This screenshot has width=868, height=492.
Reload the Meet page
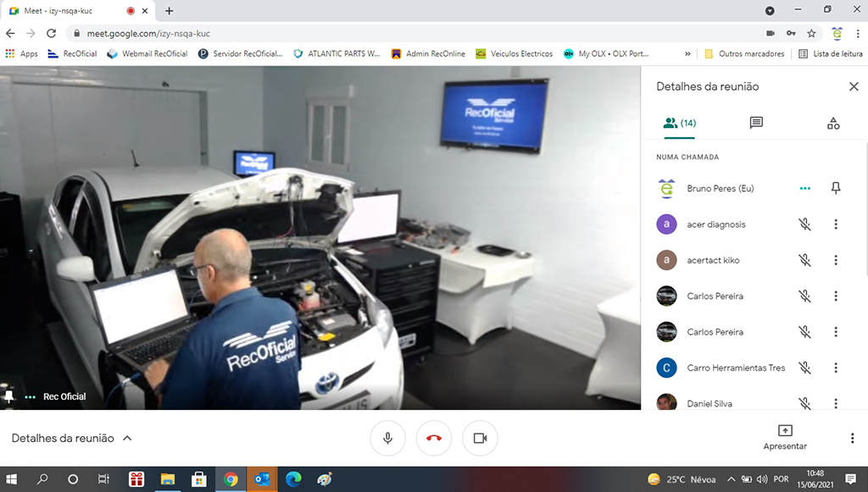(51, 33)
